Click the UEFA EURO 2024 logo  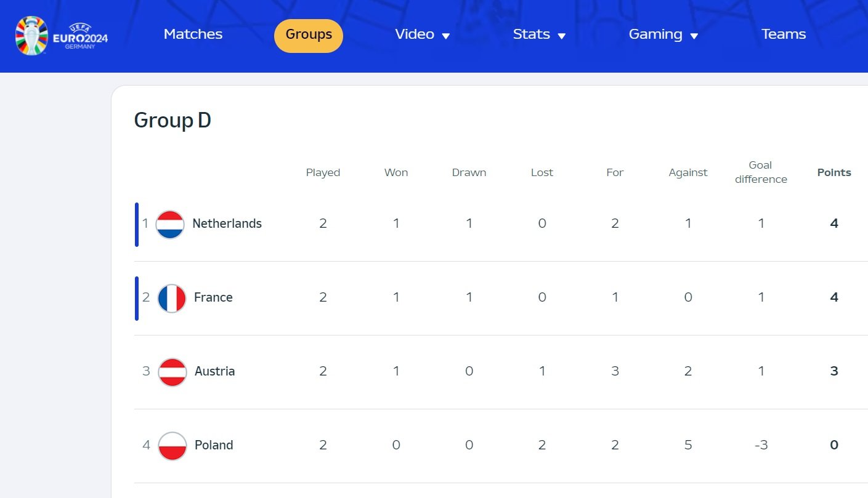coord(62,36)
